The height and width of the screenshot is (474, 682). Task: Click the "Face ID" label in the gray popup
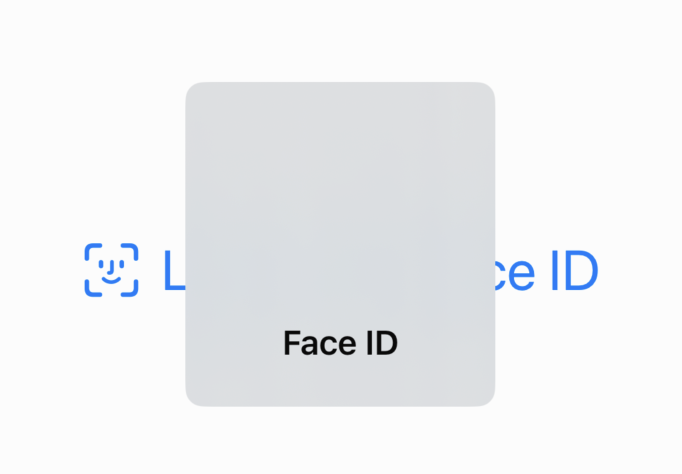point(340,343)
